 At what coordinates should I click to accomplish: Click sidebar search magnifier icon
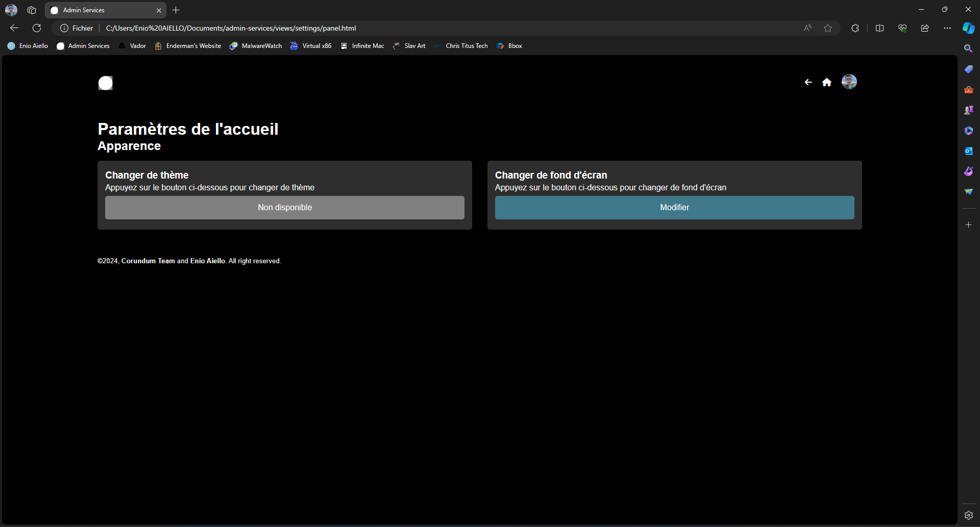click(968, 48)
